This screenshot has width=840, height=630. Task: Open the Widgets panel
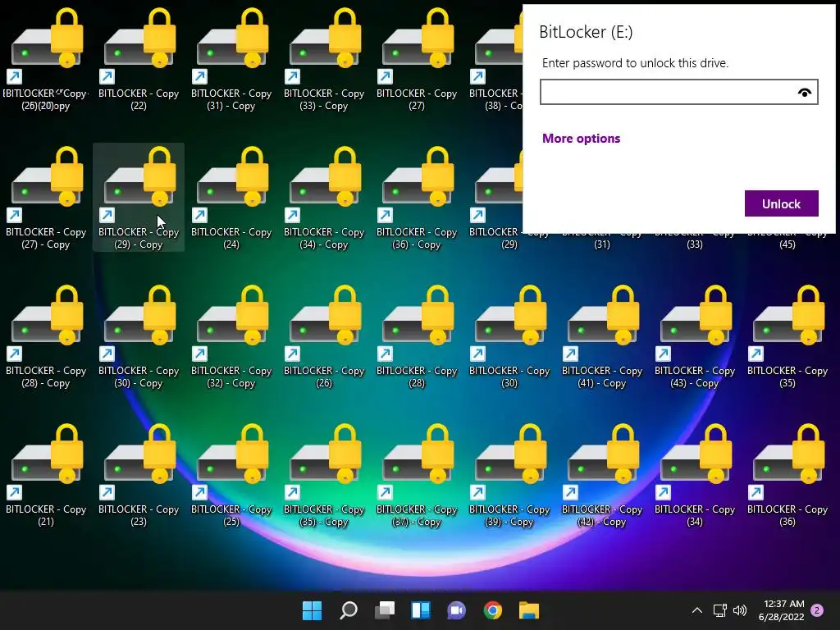pos(421,610)
